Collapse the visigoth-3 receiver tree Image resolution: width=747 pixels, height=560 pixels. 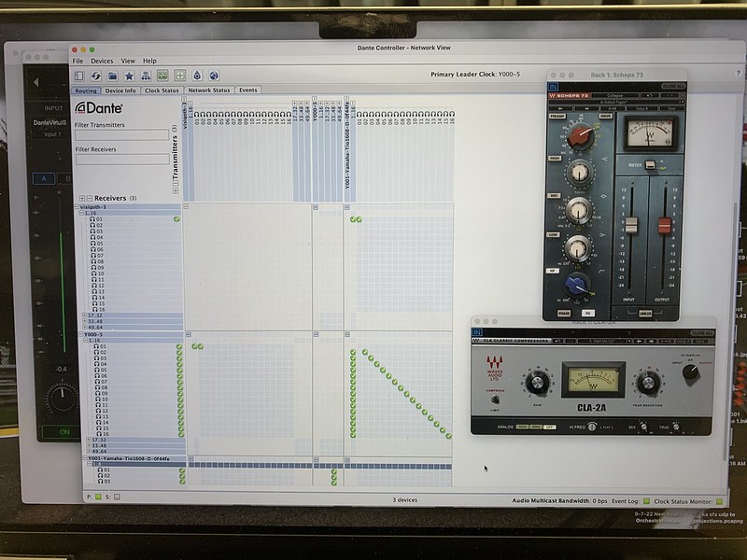pos(78,207)
